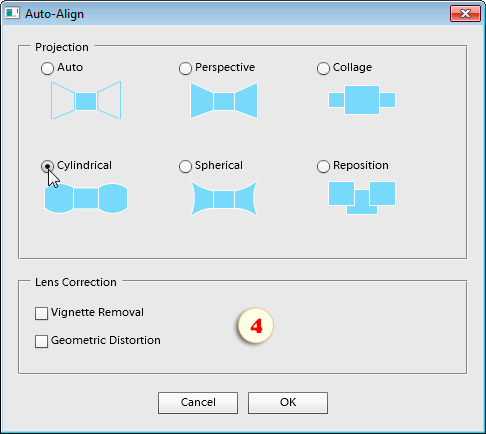
Task: Select the Auto radio button
Action: (47, 68)
